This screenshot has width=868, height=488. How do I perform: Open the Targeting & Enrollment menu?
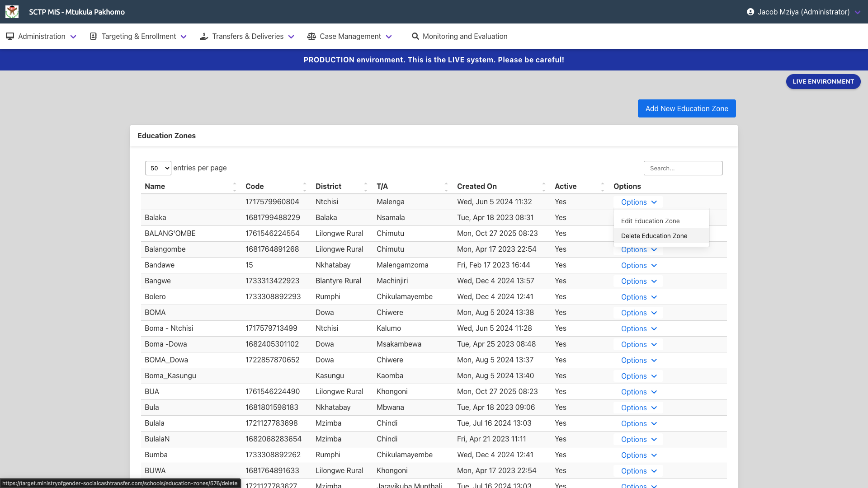139,36
